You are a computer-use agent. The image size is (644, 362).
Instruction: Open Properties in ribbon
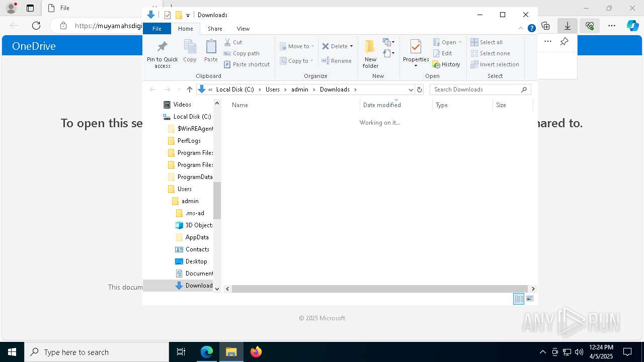(x=416, y=54)
